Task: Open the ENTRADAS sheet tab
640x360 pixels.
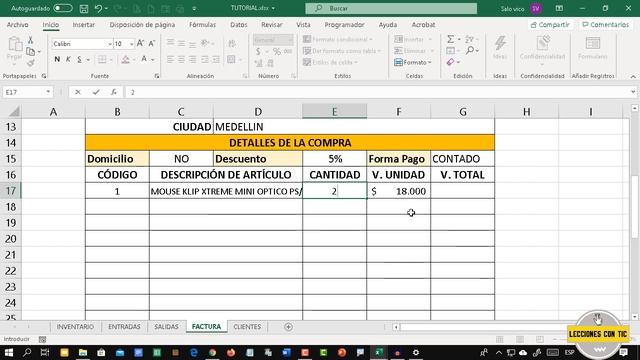Action: click(124, 327)
